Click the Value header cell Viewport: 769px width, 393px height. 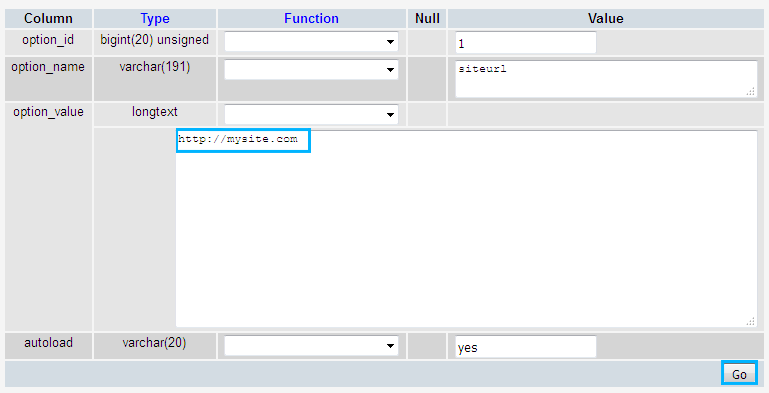606,19
